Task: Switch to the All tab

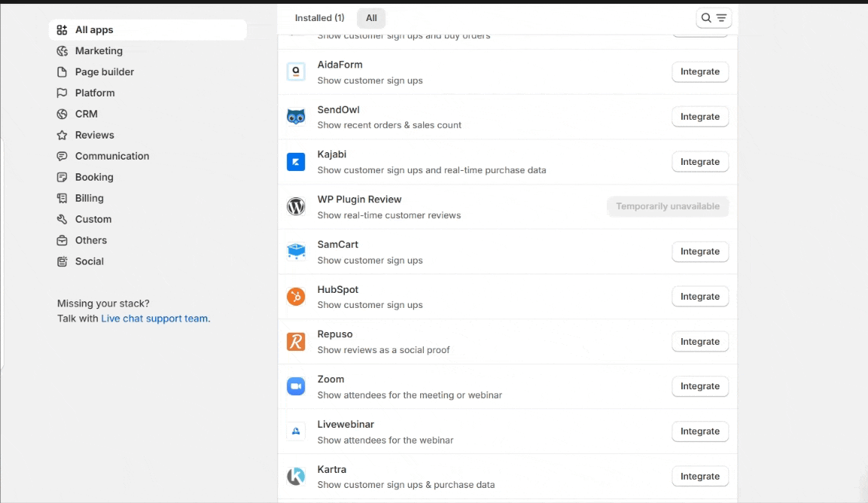Action: [371, 18]
